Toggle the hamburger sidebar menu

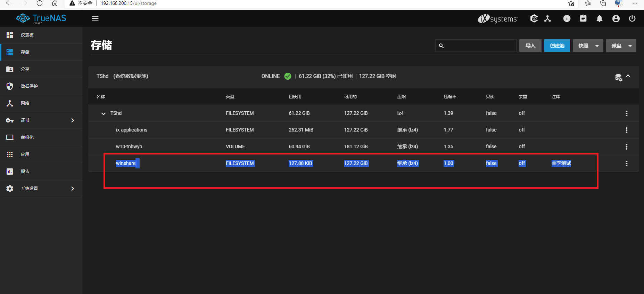(x=95, y=18)
